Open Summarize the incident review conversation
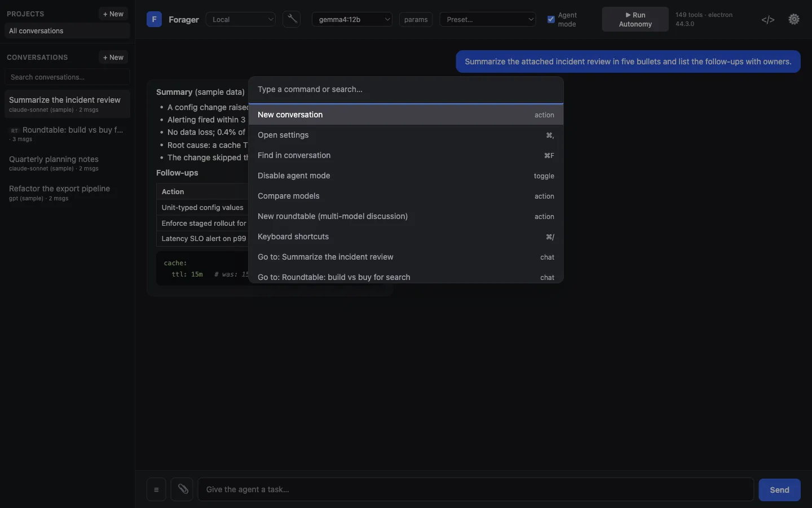 (67, 104)
